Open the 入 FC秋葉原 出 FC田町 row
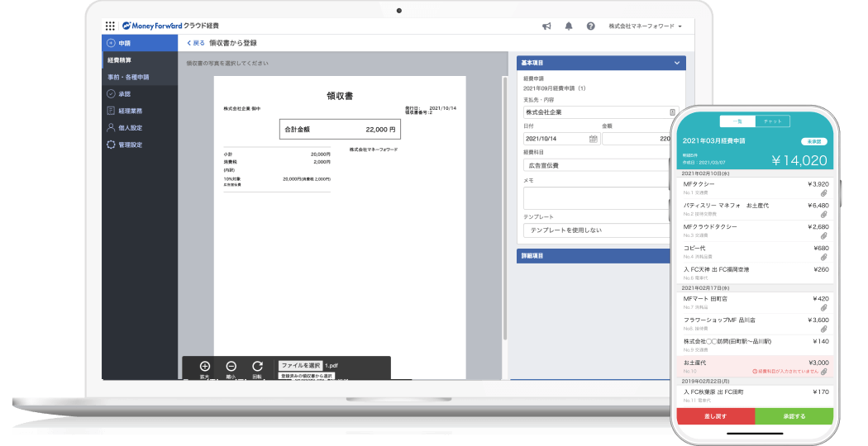 (x=756, y=396)
